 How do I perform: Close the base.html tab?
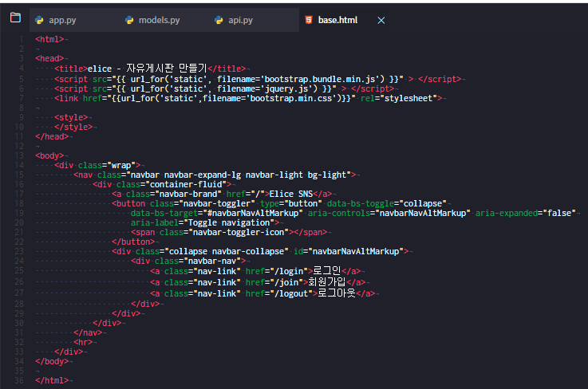tap(381, 21)
